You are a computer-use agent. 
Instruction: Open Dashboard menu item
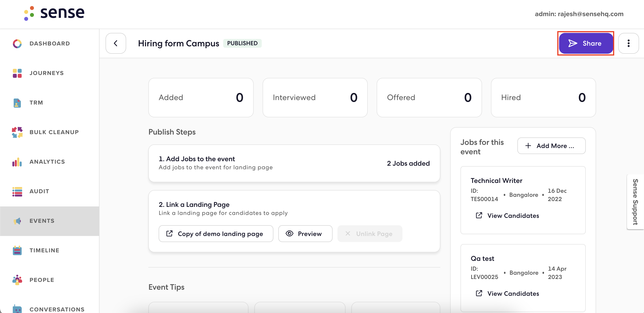50,43
